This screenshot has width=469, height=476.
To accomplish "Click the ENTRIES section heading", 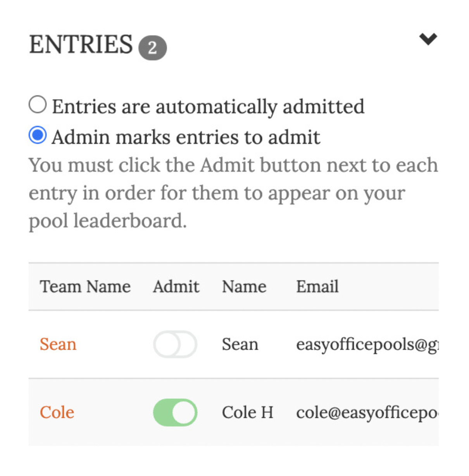I will [81, 44].
